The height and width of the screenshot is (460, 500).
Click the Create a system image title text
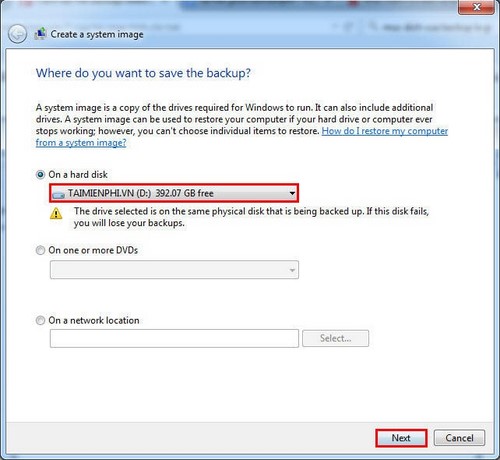pos(97,34)
